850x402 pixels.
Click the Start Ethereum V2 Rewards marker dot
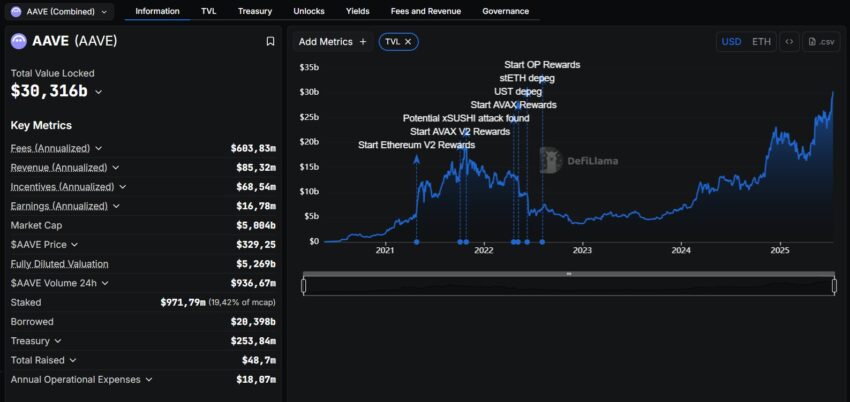click(x=416, y=242)
